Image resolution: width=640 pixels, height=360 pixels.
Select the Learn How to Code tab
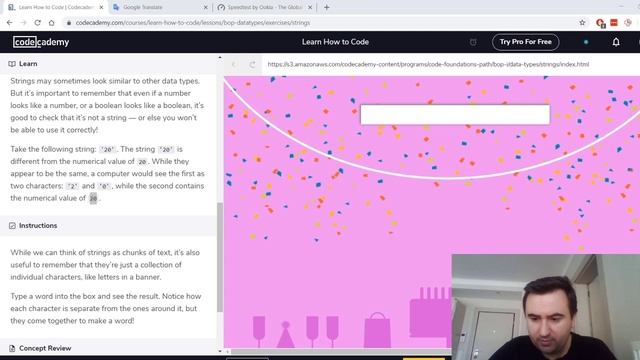click(x=56, y=7)
